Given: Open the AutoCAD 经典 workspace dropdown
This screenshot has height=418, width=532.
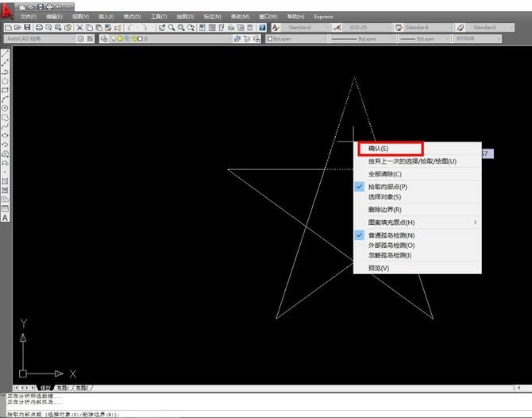Looking at the screenshot, I should (x=38, y=38).
